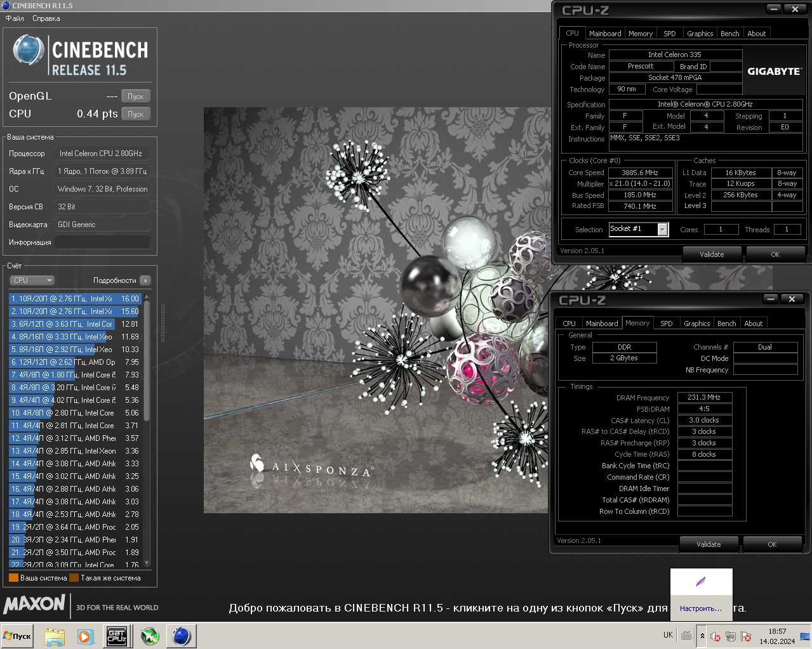
Task: Click the Core Speed value 3885.6 MHz
Action: 640,173
